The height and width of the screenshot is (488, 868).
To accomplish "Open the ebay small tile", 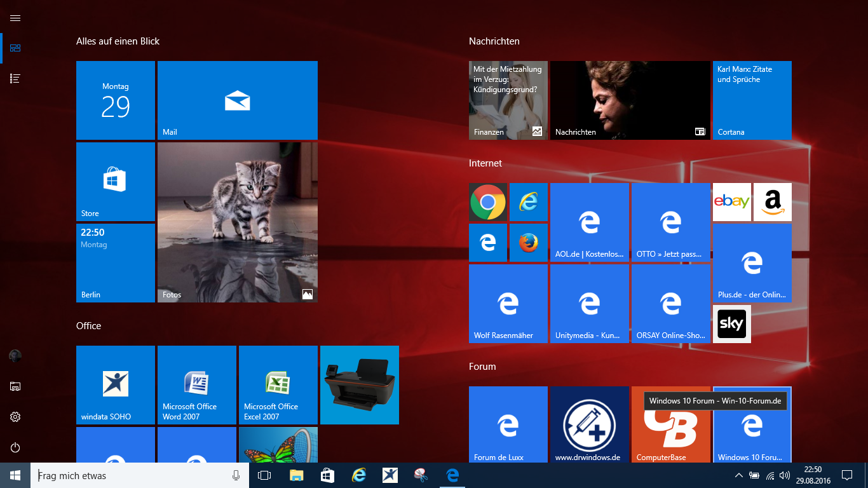I will [732, 202].
